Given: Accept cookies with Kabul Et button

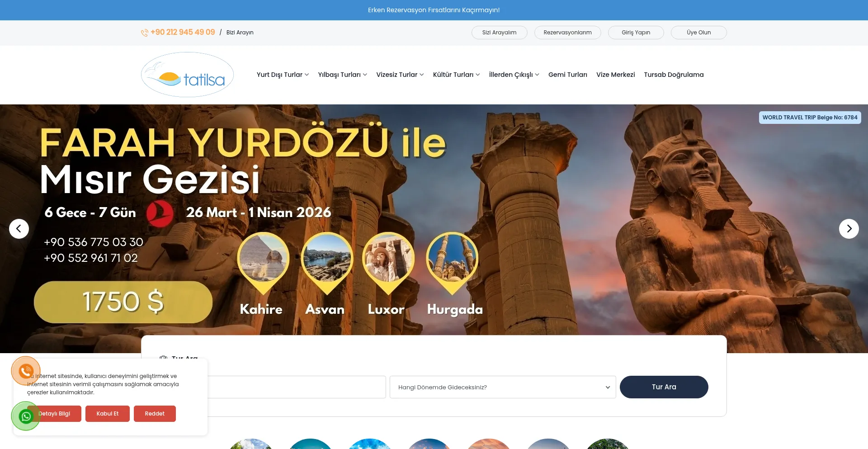Looking at the screenshot, I should (108, 414).
